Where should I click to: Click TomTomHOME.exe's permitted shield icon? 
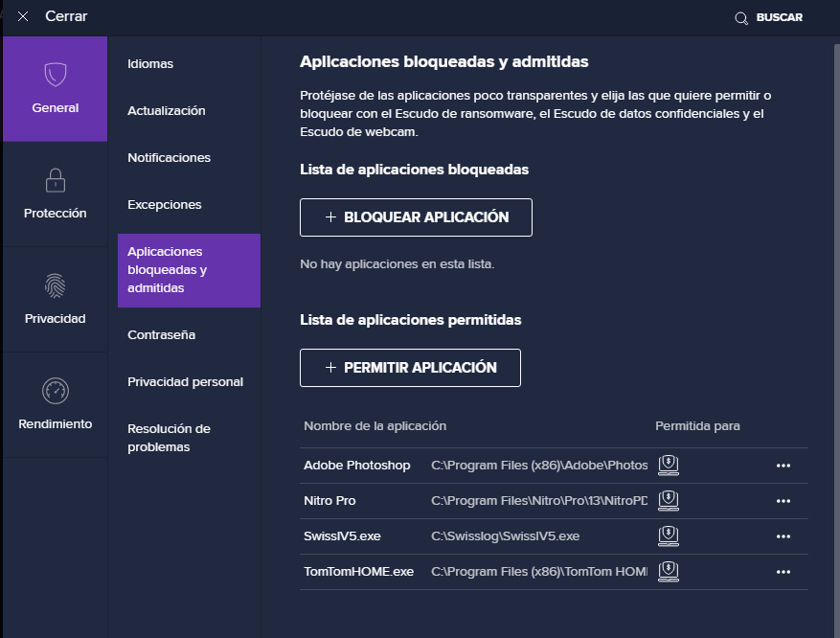pos(669,572)
